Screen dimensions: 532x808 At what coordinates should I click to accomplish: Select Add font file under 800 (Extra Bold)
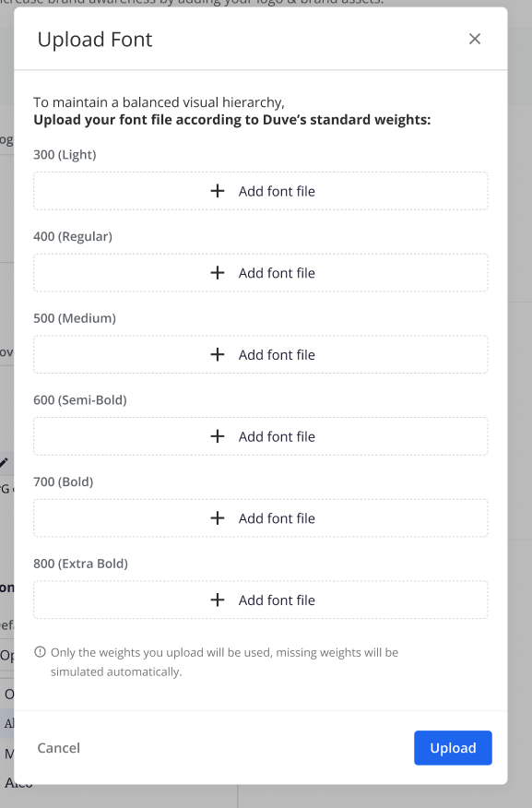pos(275,600)
